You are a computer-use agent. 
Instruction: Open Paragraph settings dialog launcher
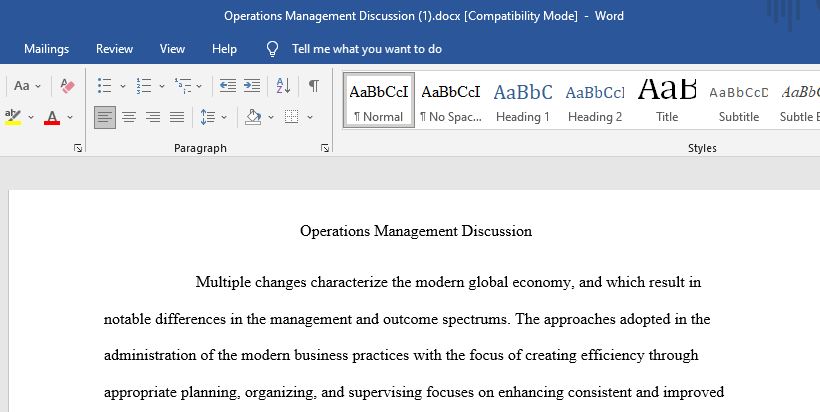[x=325, y=148]
